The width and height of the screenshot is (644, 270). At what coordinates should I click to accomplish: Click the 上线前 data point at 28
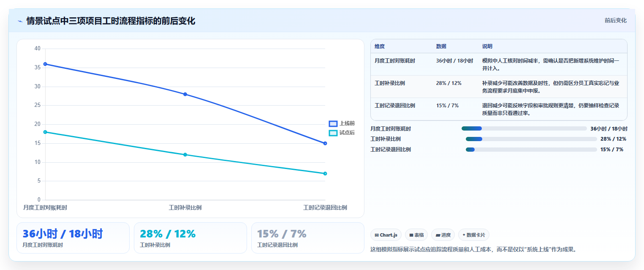185,94
